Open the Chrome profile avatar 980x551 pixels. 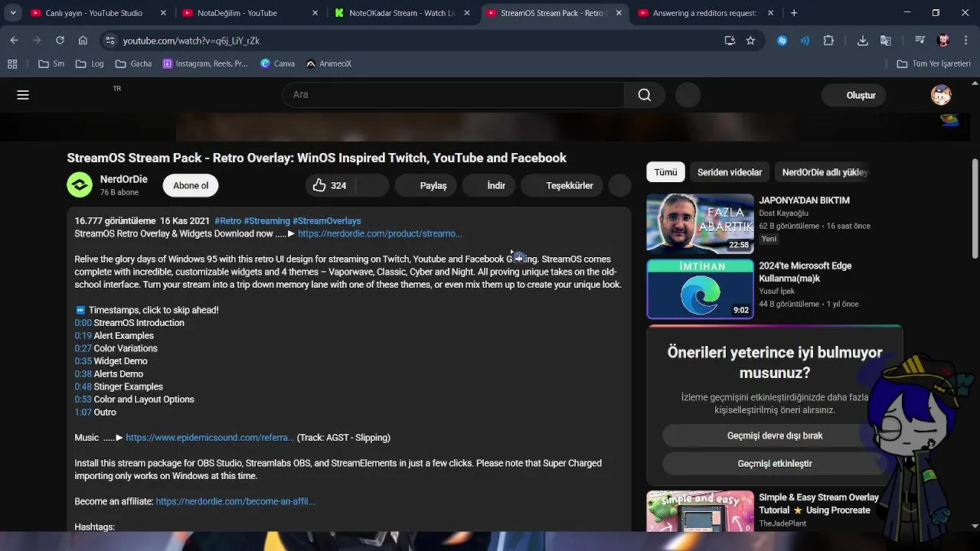(943, 41)
